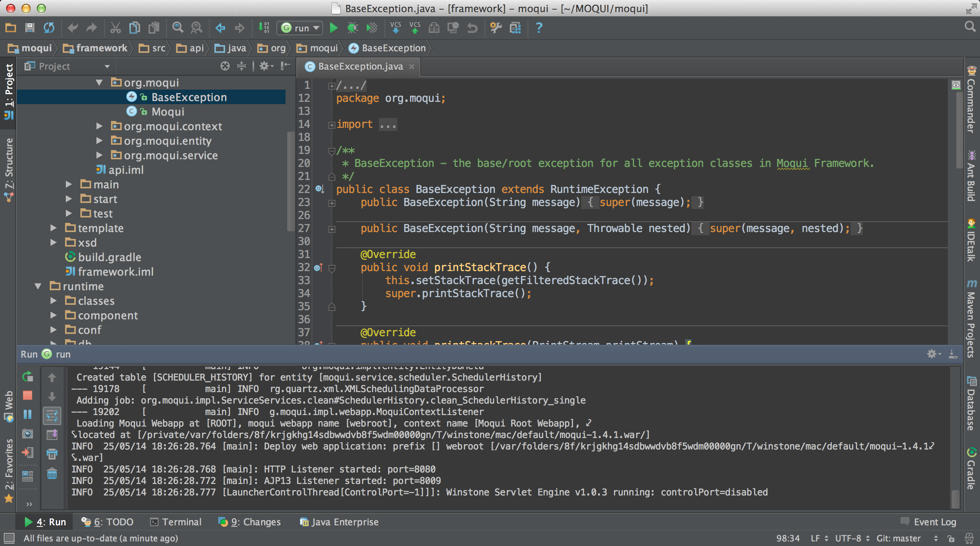Open Help question mark icon
Screen dimensions: 980x546
pyautogui.click(x=539, y=28)
